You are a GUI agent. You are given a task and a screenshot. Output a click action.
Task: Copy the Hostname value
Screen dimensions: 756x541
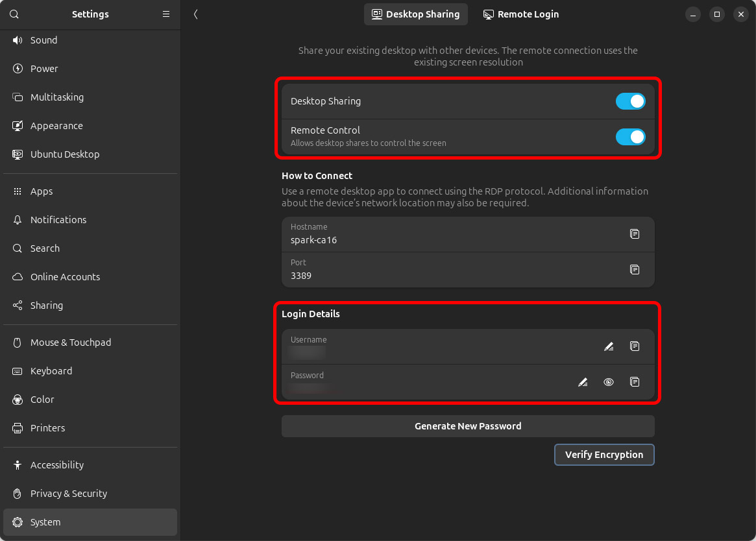[x=635, y=234]
